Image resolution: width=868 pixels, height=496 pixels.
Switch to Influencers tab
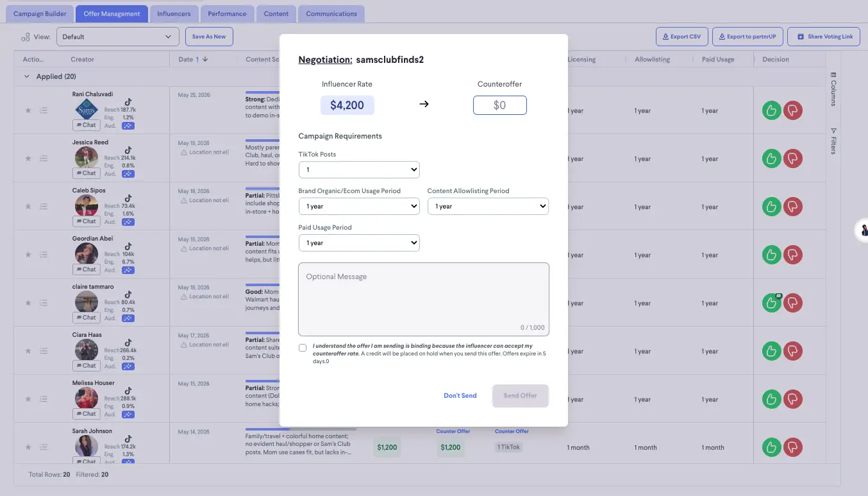174,13
